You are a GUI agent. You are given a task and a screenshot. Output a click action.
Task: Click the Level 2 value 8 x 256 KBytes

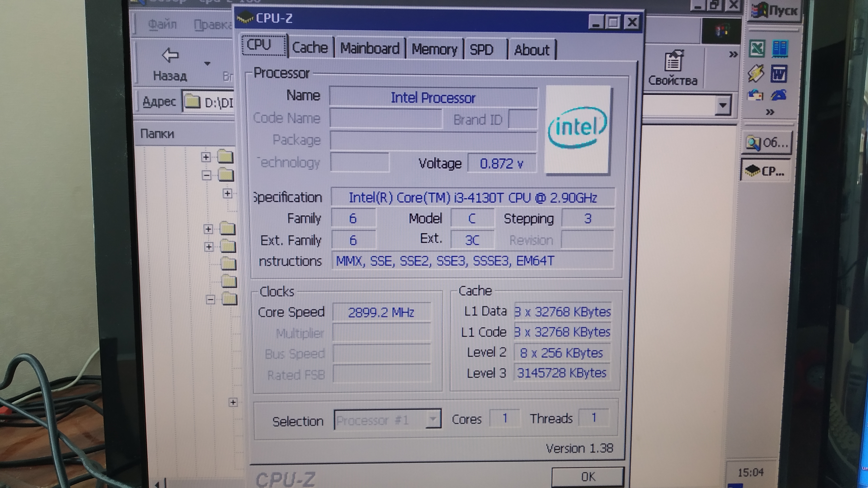562,353
